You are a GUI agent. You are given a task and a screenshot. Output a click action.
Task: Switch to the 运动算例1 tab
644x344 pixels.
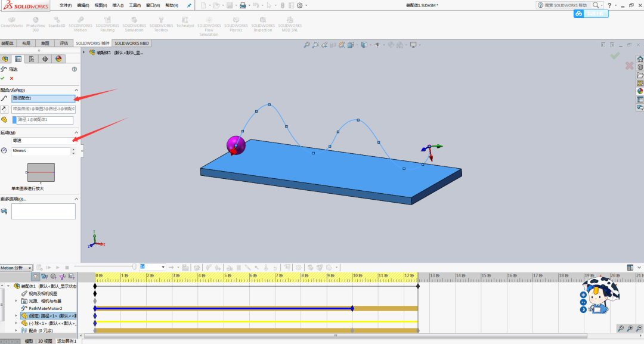tap(67, 340)
